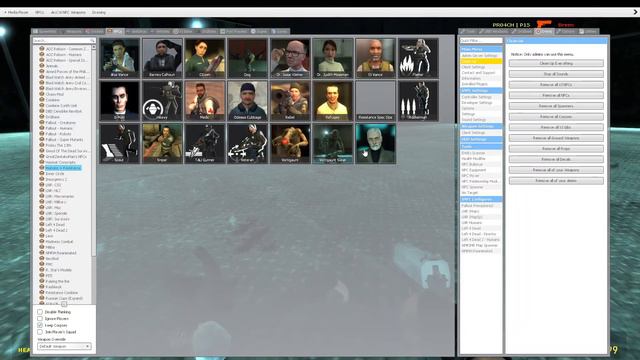This screenshot has width=640, height=360.
Task: Select the Dr. Isaac Kleiner NPC icon
Action: point(290,58)
